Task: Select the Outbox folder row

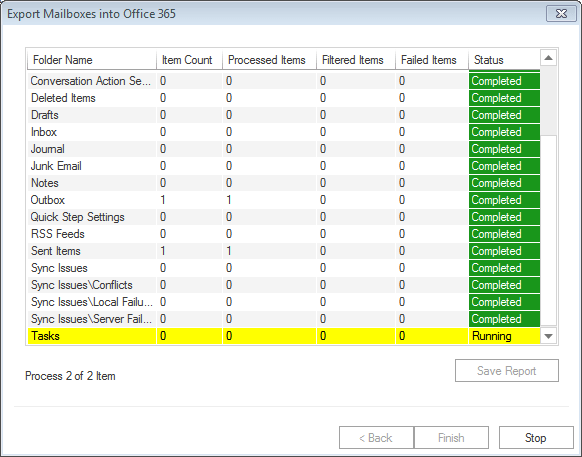Action: pos(284,200)
